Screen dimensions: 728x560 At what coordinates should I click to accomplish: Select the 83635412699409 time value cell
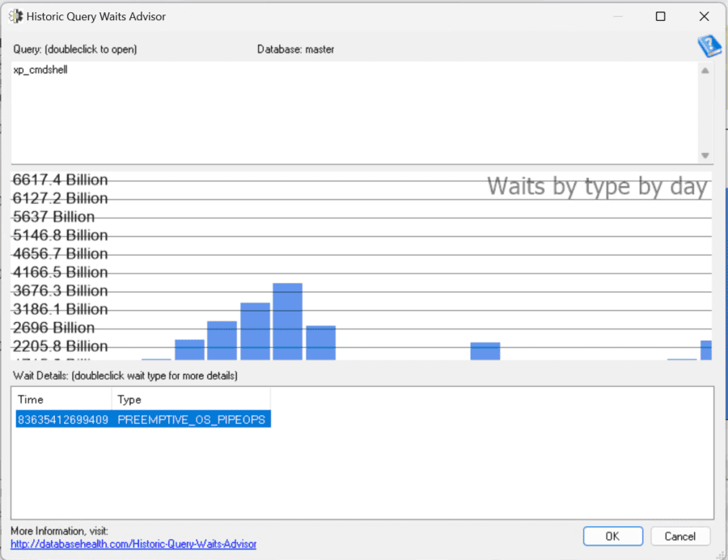pyautogui.click(x=63, y=419)
